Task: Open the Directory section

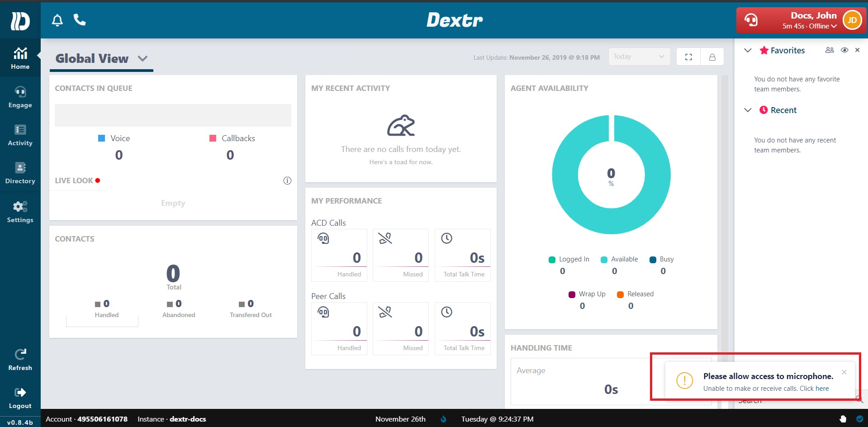Action: [20, 173]
